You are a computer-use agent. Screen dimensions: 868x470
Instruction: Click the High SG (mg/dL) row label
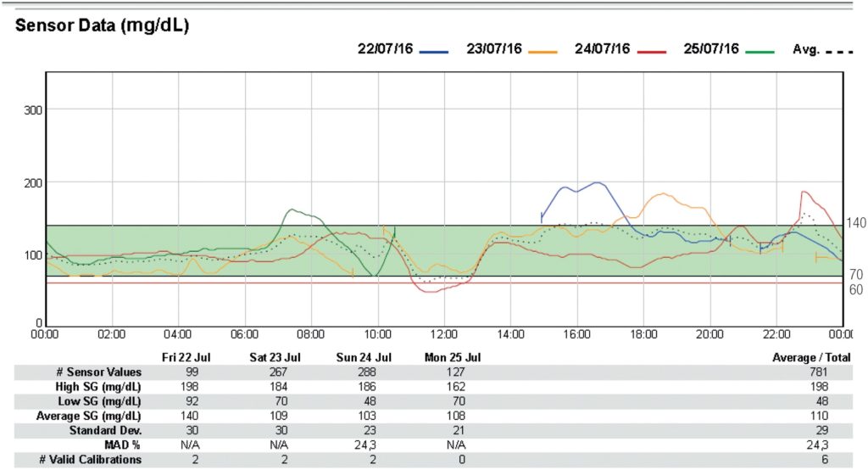[103, 386]
